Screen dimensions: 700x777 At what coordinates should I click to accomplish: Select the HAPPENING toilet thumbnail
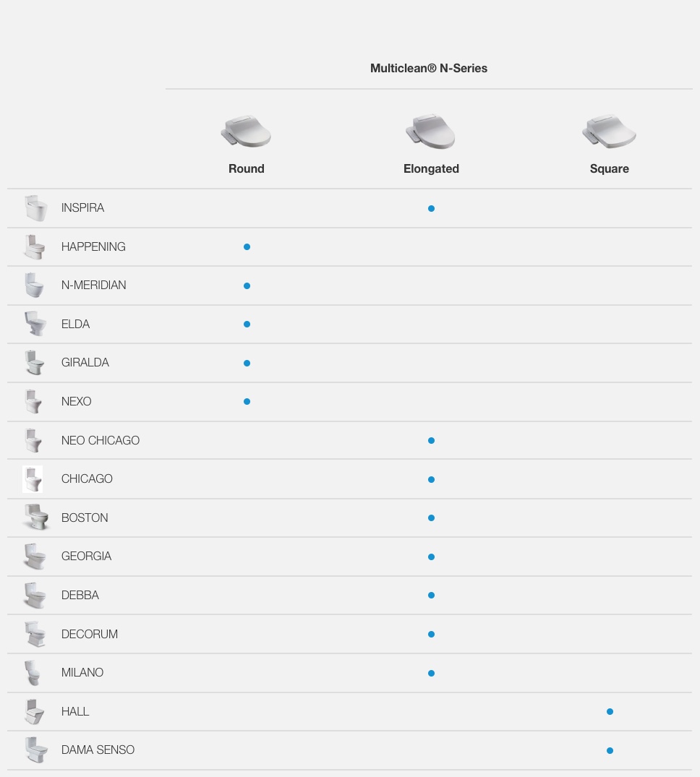pos(35,246)
